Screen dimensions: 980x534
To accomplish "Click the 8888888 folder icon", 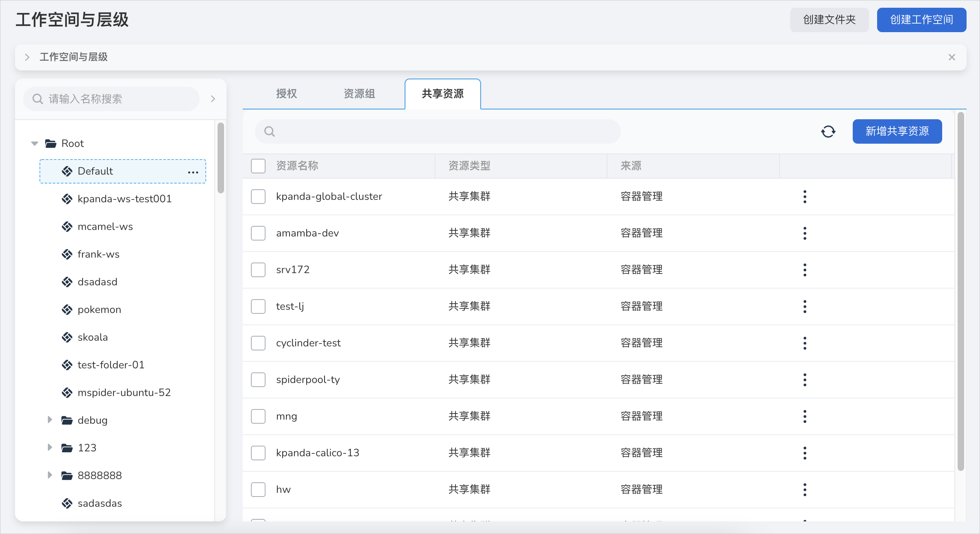I will (x=67, y=476).
